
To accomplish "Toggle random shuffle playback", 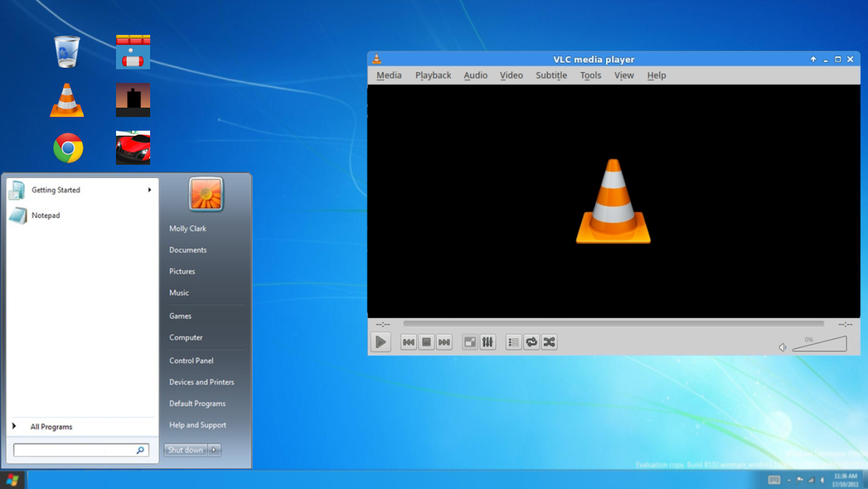I will click(549, 342).
